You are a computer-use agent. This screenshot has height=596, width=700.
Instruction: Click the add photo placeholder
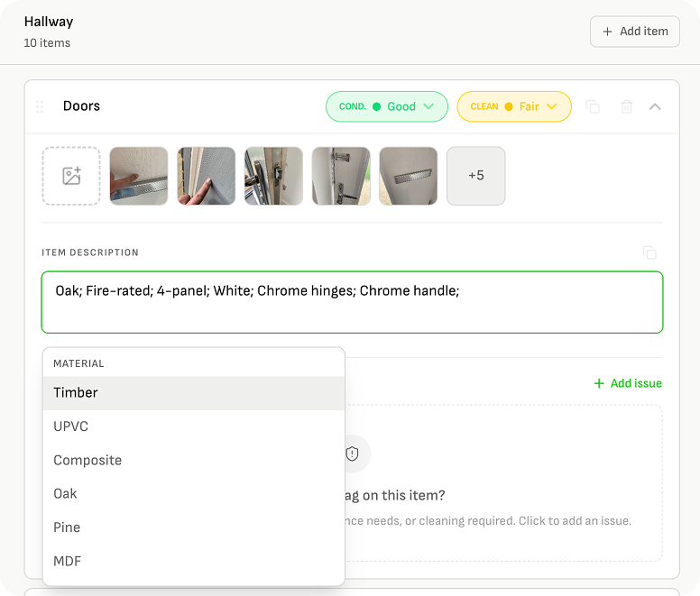(x=71, y=176)
